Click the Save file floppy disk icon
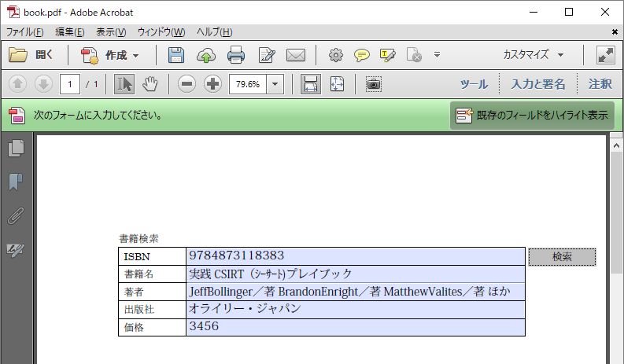Image resolution: width=624 pixels, height=364 pixels. click(x=176, y=55)
